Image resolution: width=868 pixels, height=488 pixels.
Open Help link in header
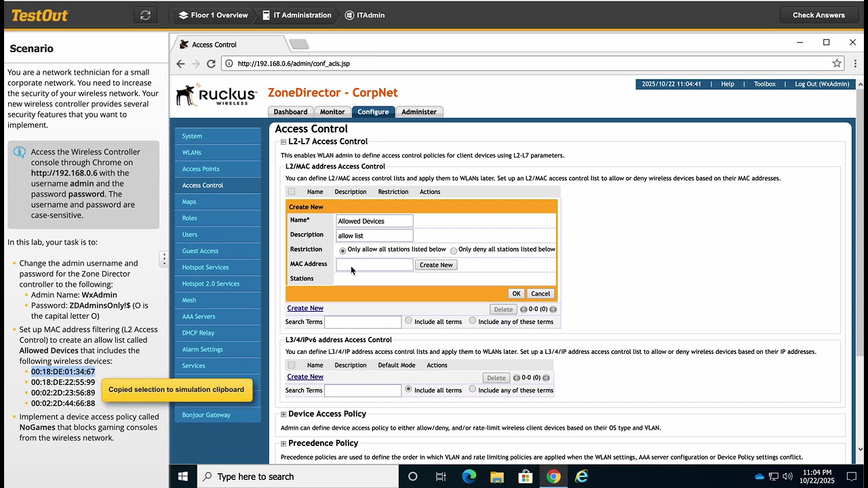728,84
